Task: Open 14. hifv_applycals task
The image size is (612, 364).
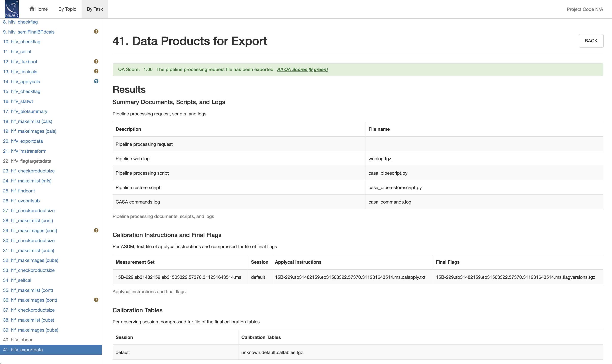Action: (21, 81)
